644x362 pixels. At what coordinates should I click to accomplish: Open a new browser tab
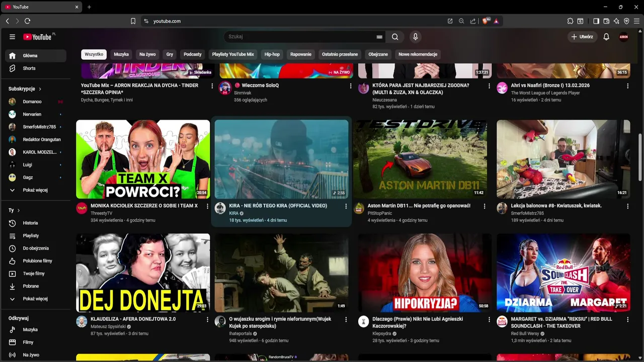89,7
